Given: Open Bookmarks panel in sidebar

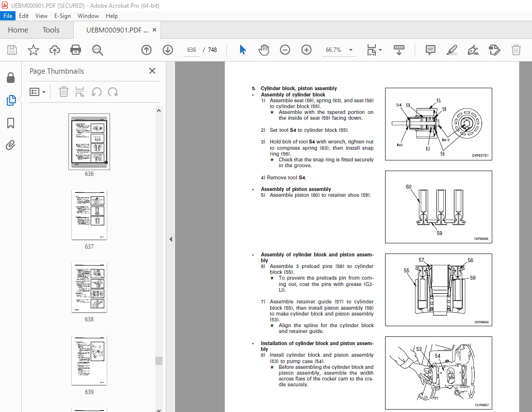Looking at the screenshot, I should point(11,123).
